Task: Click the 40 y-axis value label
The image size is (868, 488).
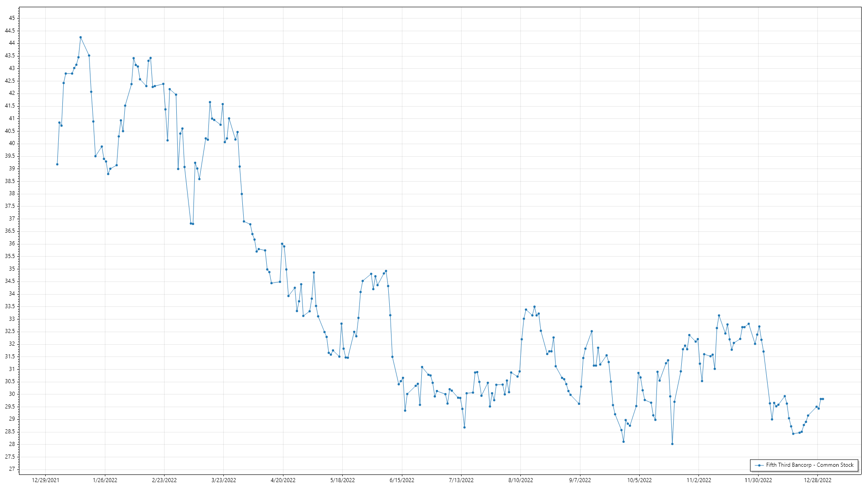Action: 12,143
